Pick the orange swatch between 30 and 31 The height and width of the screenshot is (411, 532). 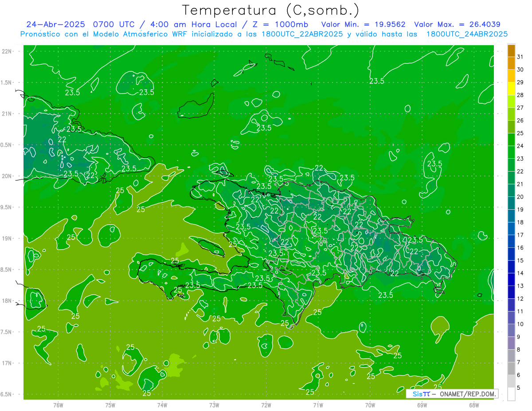511,63
